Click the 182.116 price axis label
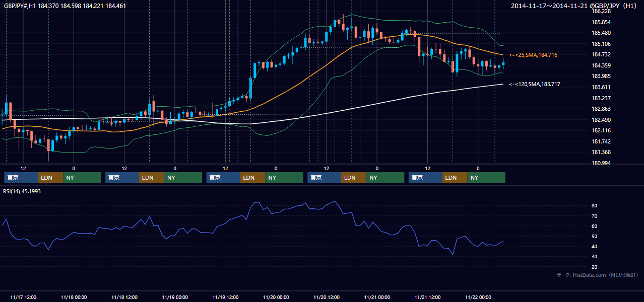Viewport: 644px width, 302px height. [601, 130]
